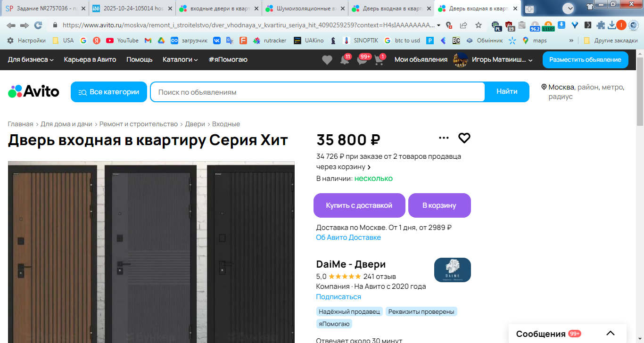Open Игорь Матвииш profile dropdown
The height and width of the screenshot is (343, 644).
point(493,59)
